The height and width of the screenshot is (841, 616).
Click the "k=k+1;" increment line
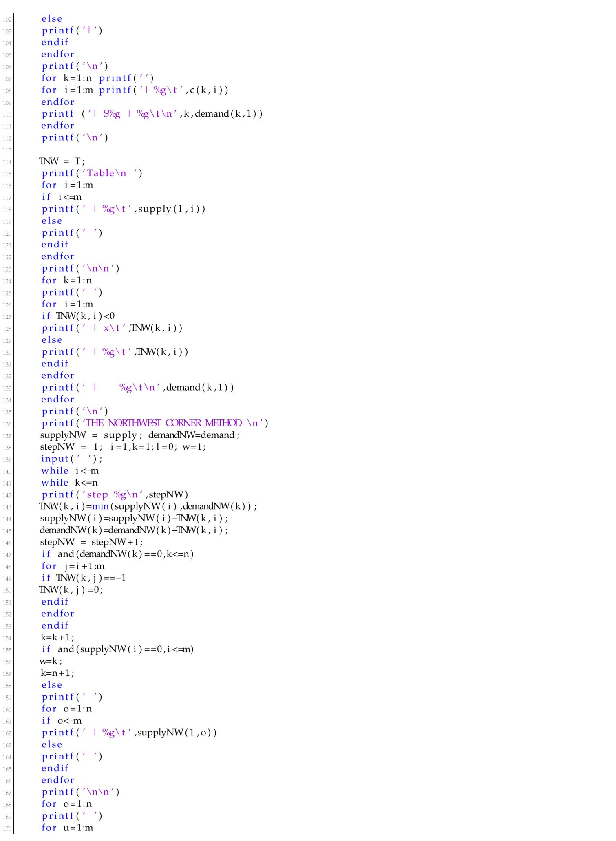coord(57,638)
